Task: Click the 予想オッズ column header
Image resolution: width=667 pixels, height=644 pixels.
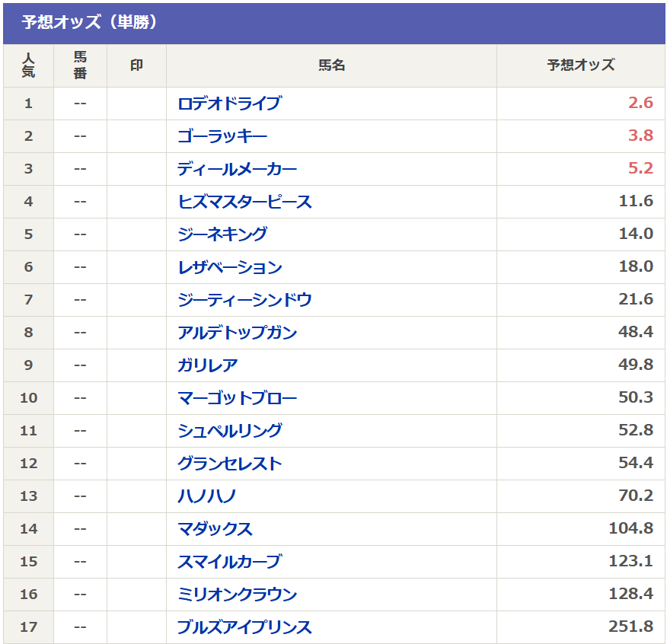Action: click(580, 65)
